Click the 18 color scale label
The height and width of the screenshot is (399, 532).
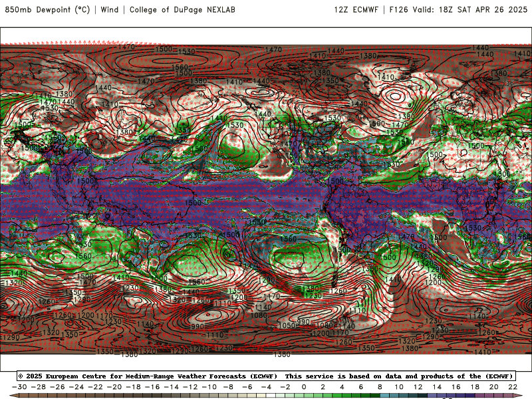point(475,387)
